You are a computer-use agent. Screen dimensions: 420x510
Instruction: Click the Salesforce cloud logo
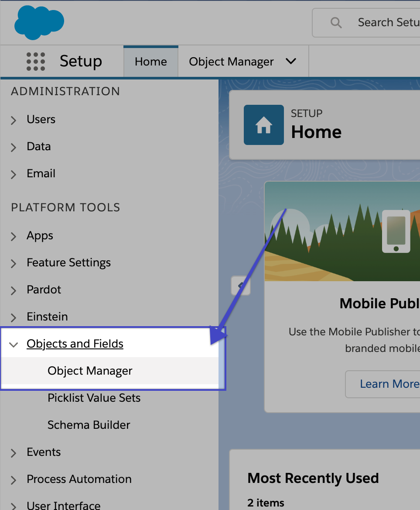coord(39,22)
